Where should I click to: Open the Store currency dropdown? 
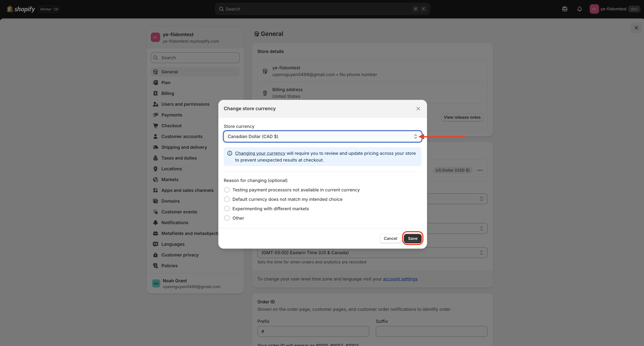coord(322,136)
